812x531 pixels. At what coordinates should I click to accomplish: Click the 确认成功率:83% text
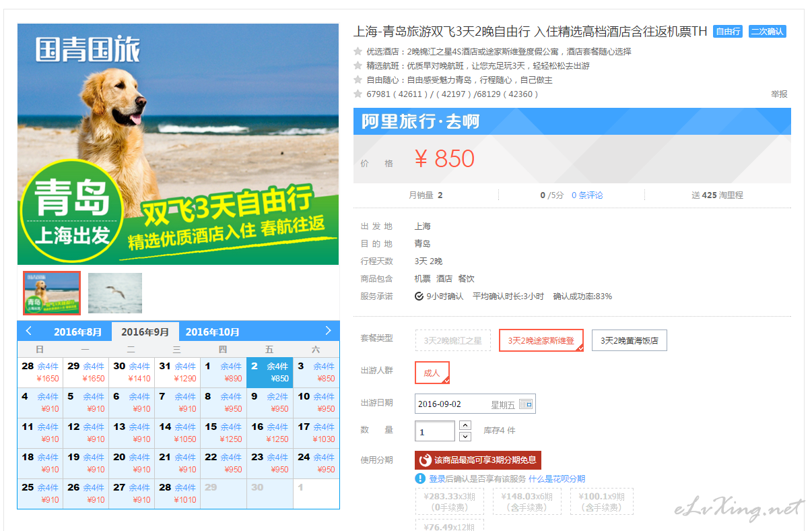click(582, 296)
